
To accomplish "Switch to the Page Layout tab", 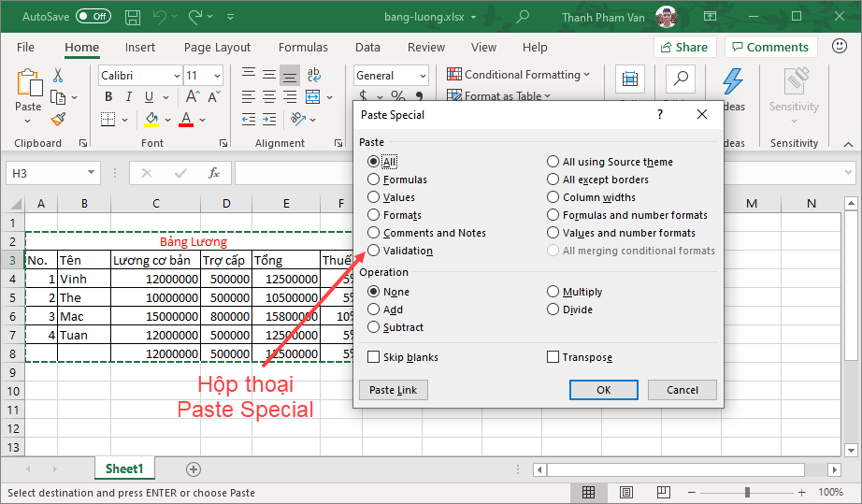I will click(217, 48).
